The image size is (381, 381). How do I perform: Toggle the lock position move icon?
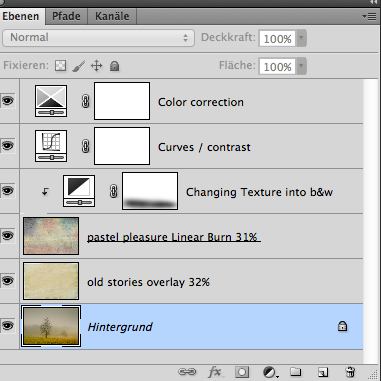(96, 66)
